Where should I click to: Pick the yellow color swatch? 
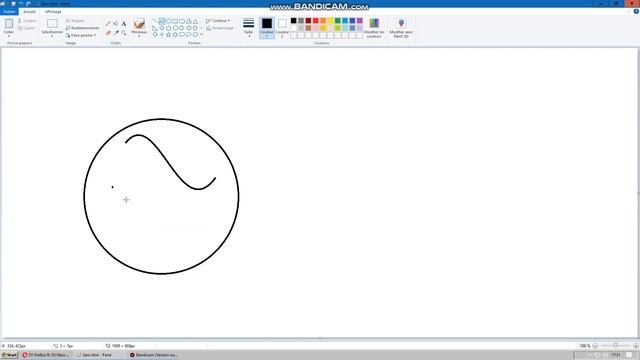point(330,21)
